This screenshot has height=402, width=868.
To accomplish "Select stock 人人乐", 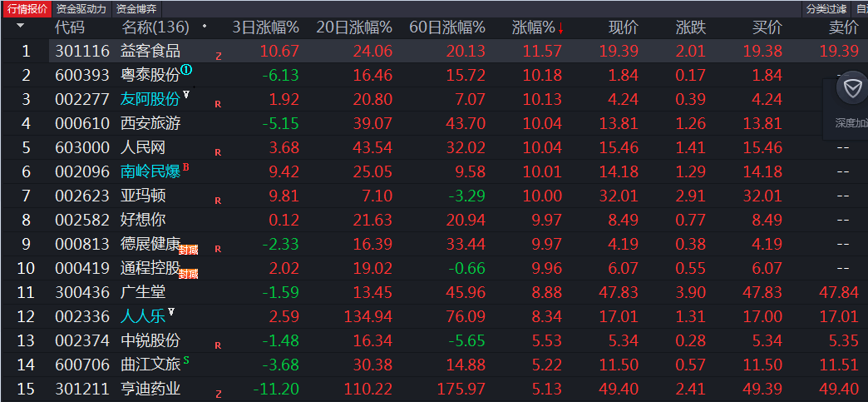I will (143, 316).
